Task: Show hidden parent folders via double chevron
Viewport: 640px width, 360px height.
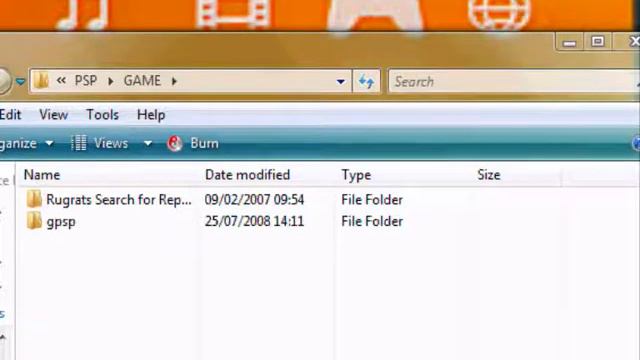Action: [61, 80]
